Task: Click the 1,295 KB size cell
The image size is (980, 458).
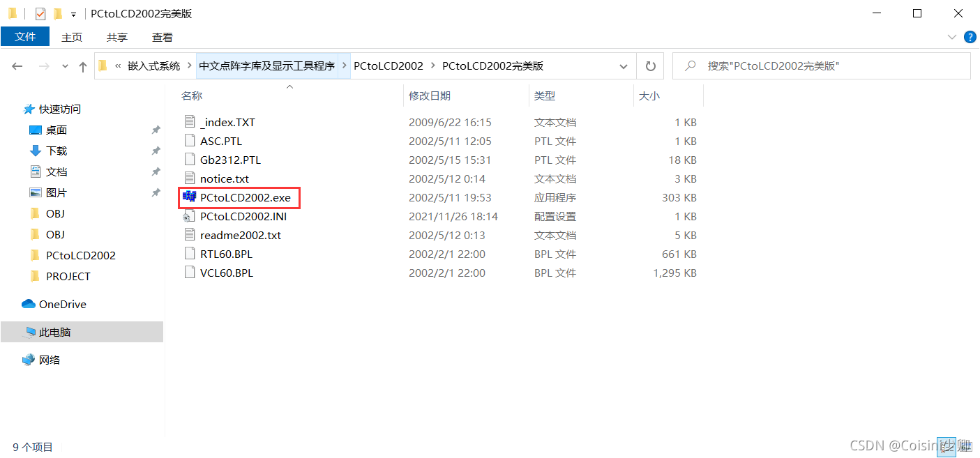Action: [674, 273]
